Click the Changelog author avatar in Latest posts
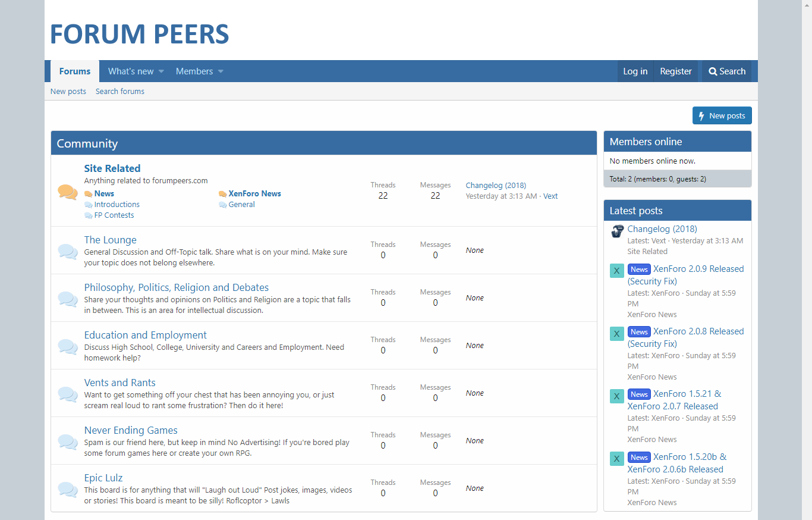The height and width of the screenshot is (520, 812). (x=617, y=231)
